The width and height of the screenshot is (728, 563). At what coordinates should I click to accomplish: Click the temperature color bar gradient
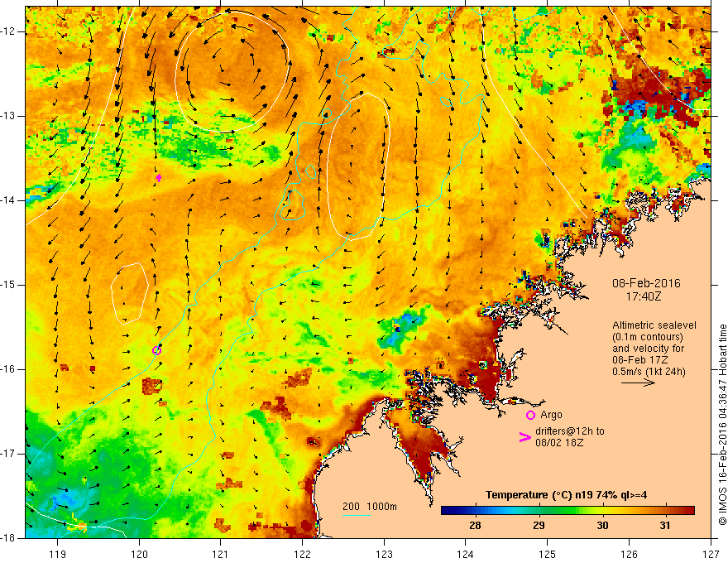[568, 511]
